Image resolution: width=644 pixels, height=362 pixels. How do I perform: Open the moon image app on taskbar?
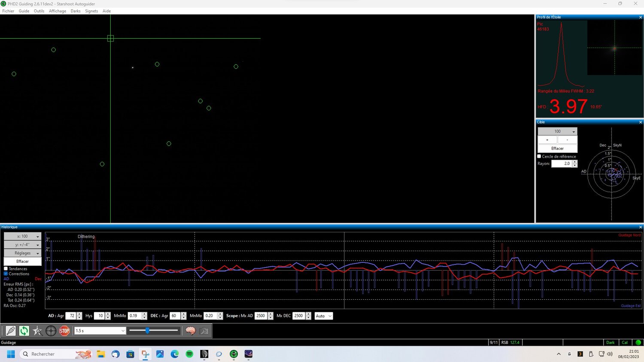(204, 354)
